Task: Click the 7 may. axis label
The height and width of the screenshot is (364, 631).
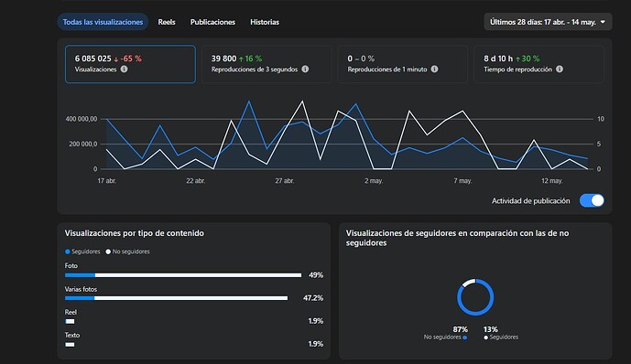Action: [x=462, y=181]
